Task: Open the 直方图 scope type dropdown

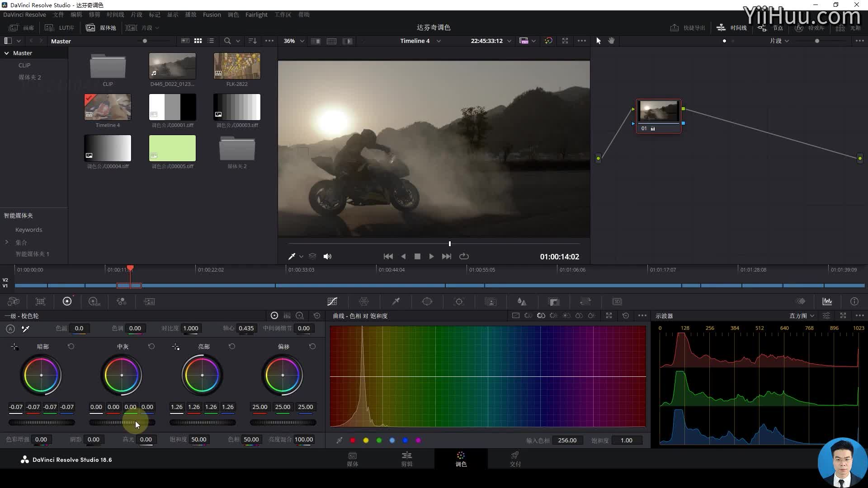Action: pyautogui.click(x=802, y=315)
